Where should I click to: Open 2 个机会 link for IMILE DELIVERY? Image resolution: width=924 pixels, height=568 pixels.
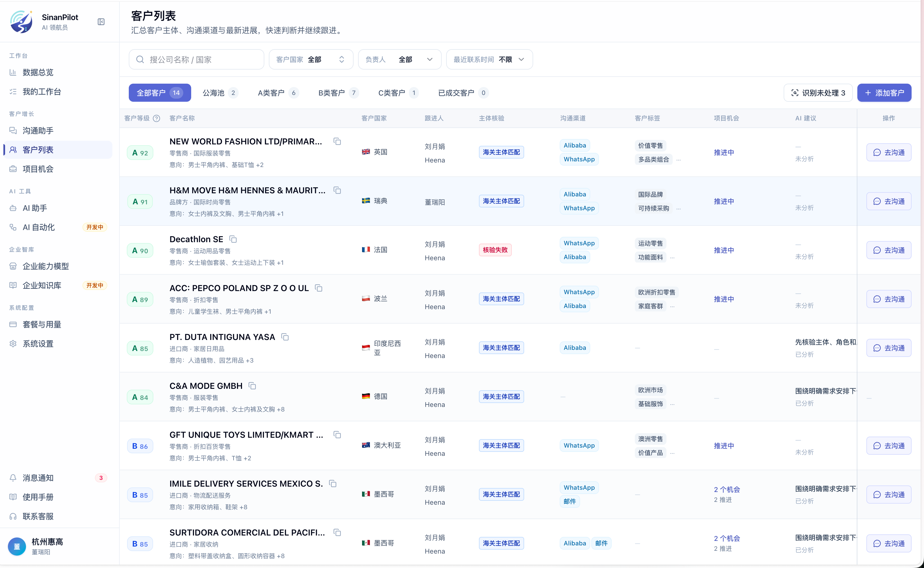727,489
